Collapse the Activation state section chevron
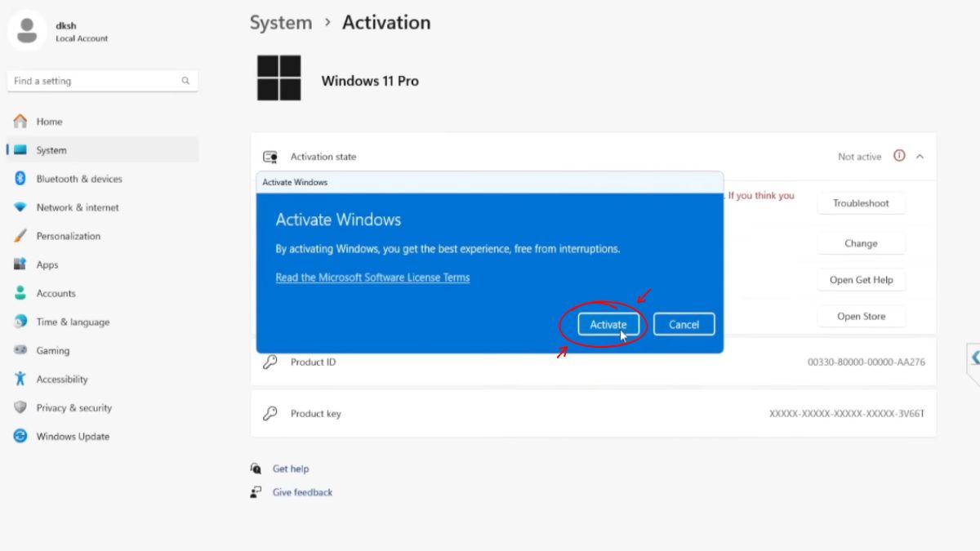This screenshot has height=551, width=980. coord(920,156)
